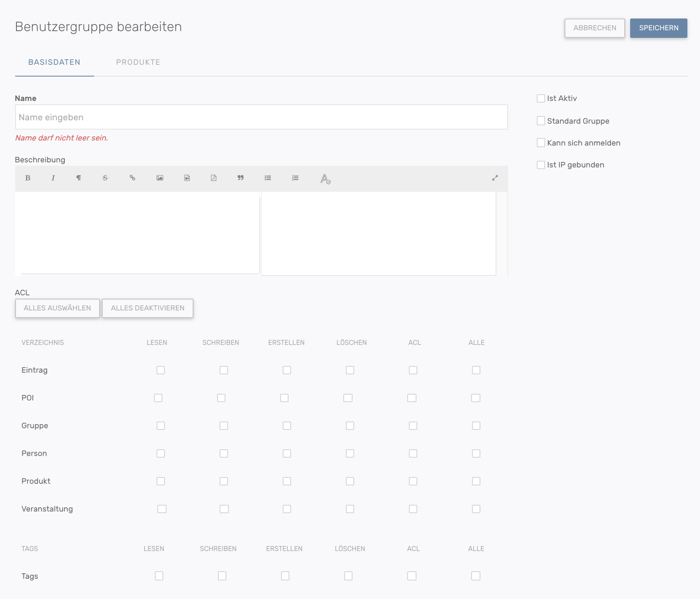Click the spell check icon in toolbar

325,179
